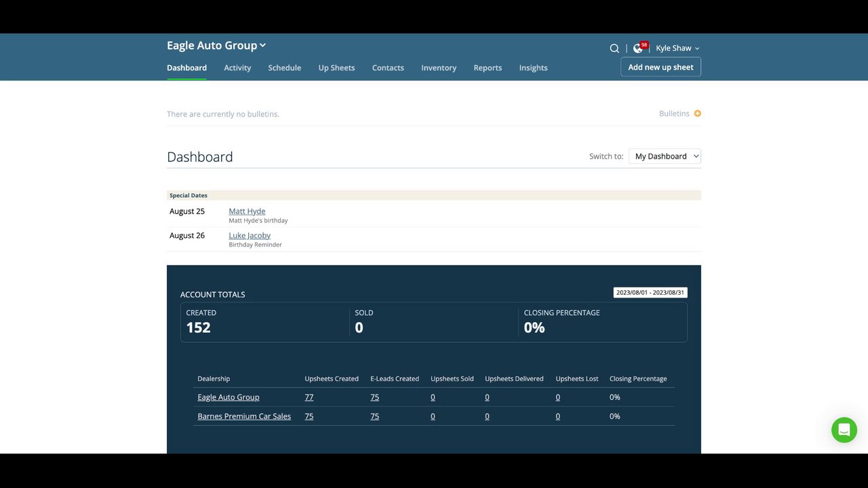View Eagle Auto Group's upsheets lost count
This screenshot has width=868, height=488.
(x=558, y=397)
